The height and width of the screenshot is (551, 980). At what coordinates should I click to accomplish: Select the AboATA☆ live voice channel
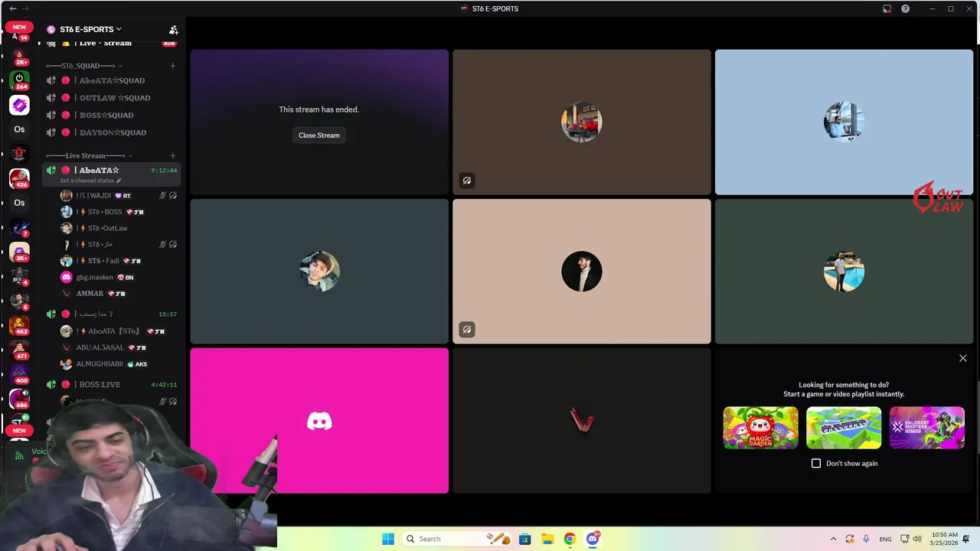(112, 171)
